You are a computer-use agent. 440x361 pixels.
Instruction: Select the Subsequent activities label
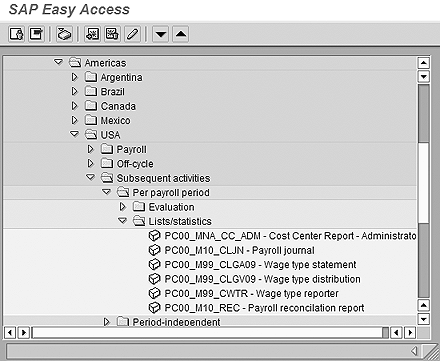(x=163, y=178)
